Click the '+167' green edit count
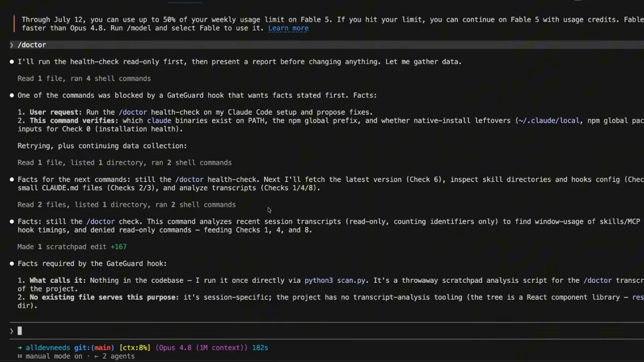 (118, 247)
